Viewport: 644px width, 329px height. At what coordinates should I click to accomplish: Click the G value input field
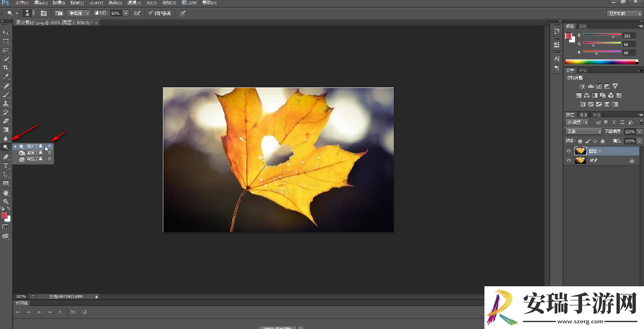point(629,44)
